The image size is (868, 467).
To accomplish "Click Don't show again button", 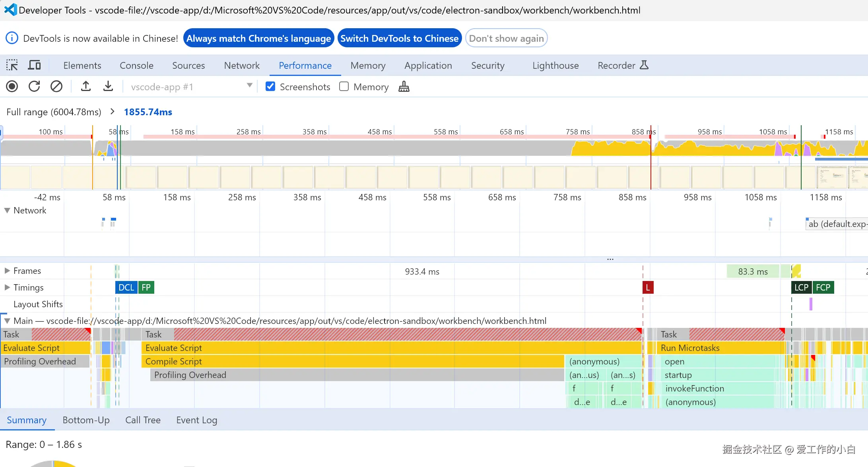I will point(506,39).
